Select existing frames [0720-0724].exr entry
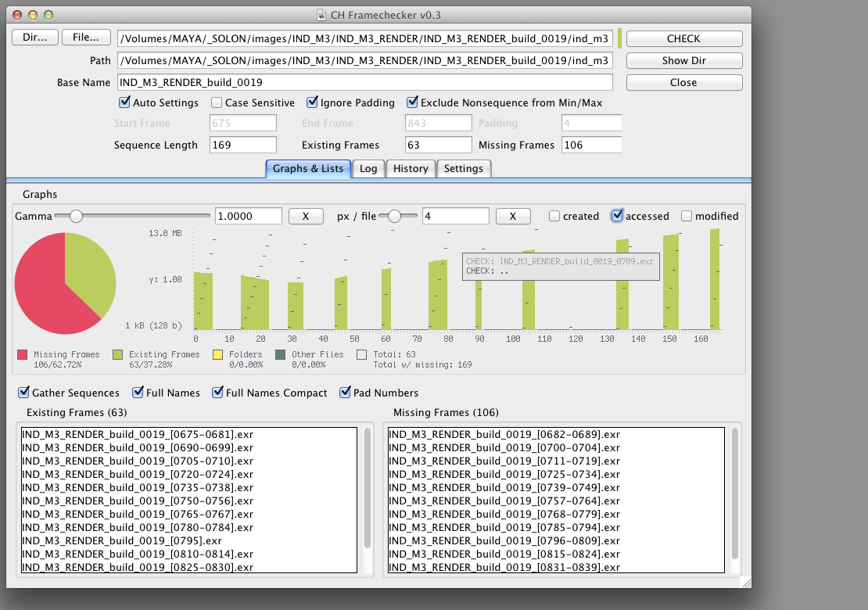This screenshot has height=610, width=868. click(x=189, y=475)
